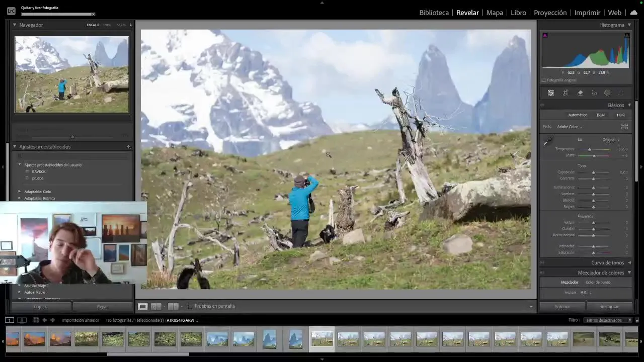Toggle the Curva de tonos panel switch

coord(542,262)
